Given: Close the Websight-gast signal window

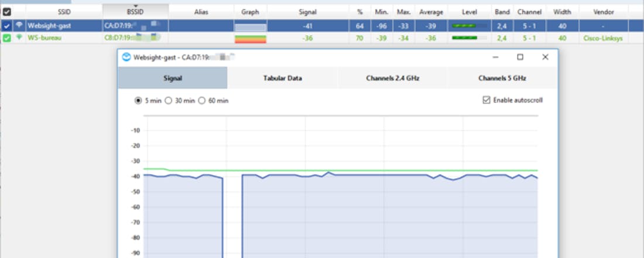Looking at the screenshot, I should click(545, 57).
